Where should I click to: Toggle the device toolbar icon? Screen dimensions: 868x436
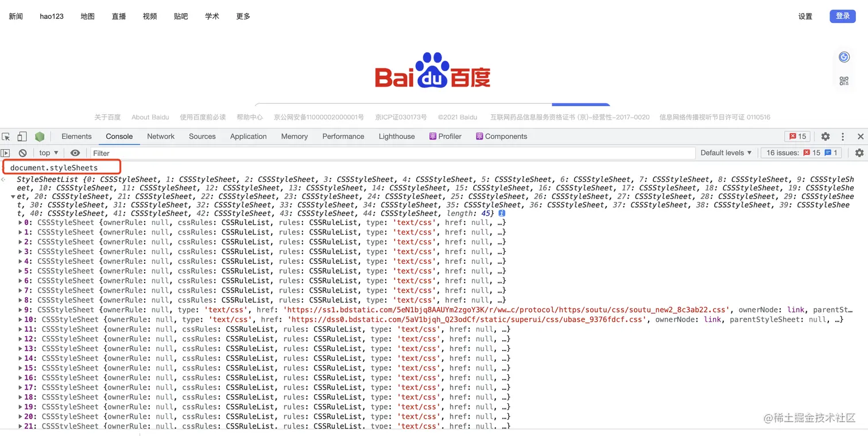click(22, 137)
